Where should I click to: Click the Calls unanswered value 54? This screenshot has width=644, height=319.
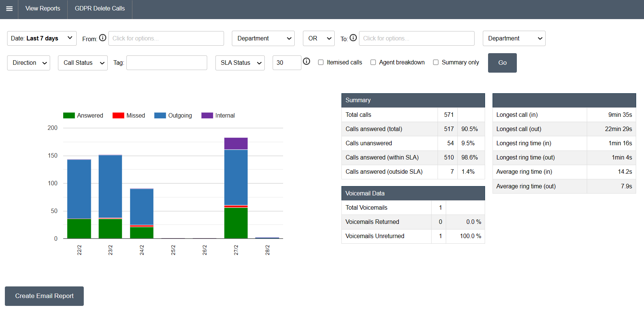(x=450, y=143)
